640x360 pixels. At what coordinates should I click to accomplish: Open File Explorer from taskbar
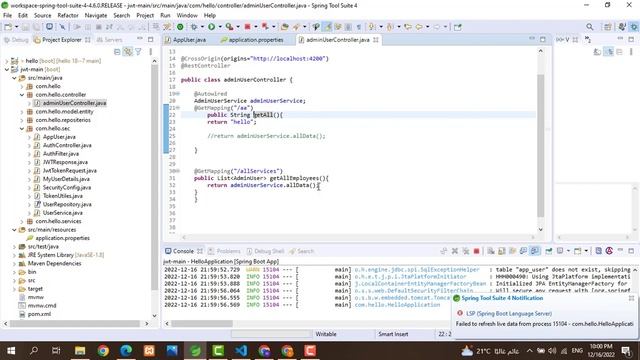(x=80, y=351)
